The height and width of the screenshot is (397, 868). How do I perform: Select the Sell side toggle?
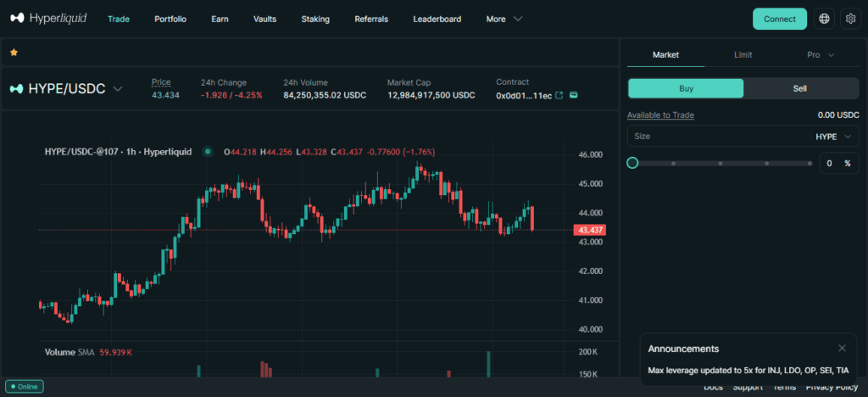point(800,88)
